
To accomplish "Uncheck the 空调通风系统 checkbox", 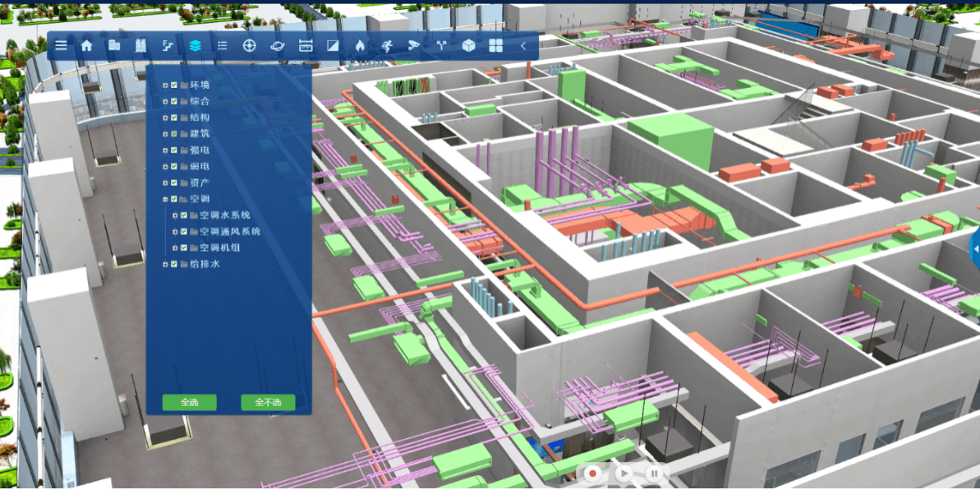I will tap(184, 232).
